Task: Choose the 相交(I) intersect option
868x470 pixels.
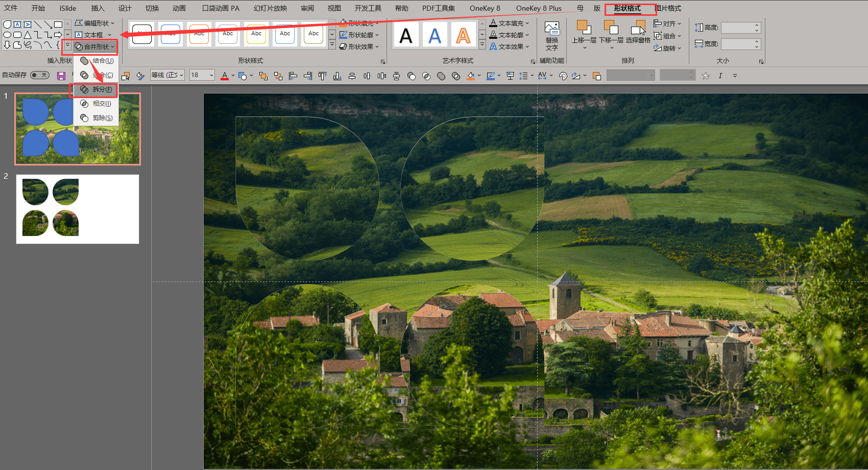Action: point(96,104)
